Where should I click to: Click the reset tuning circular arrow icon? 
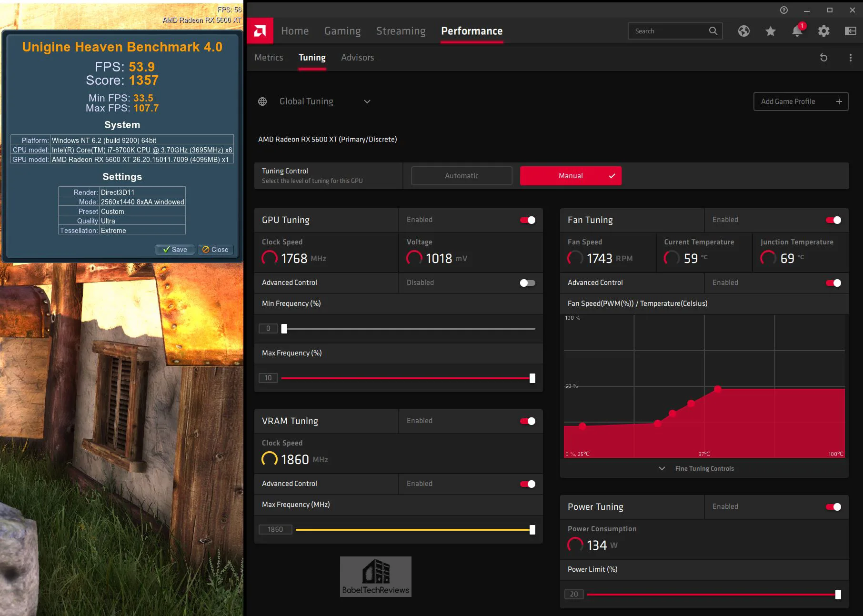click(823, 58)
